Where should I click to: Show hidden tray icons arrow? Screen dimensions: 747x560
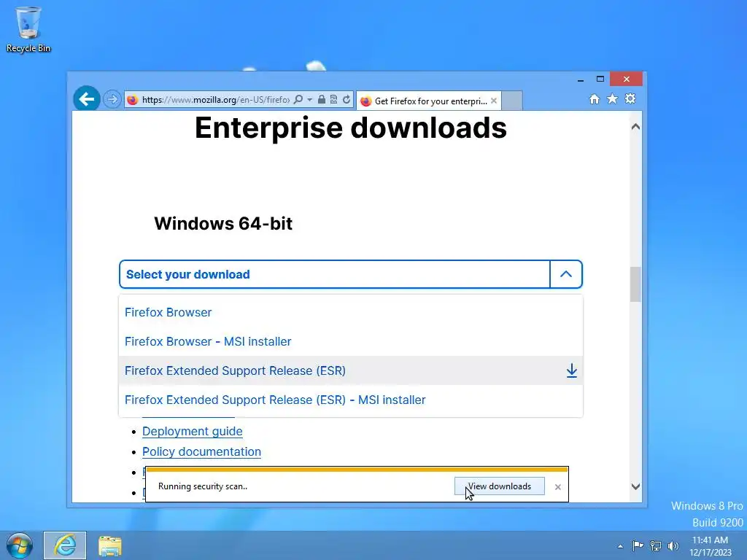pos(620,546)
